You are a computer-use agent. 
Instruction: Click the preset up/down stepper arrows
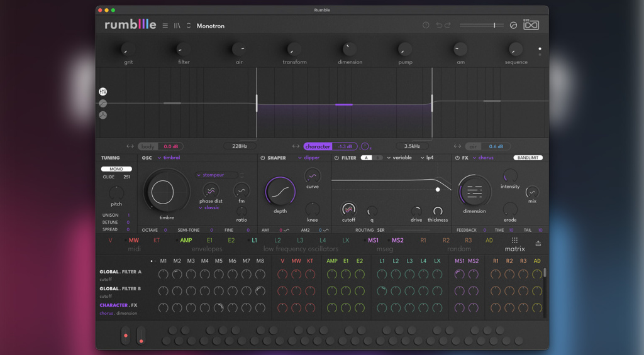pyautogui.click(x=189, y=25)
